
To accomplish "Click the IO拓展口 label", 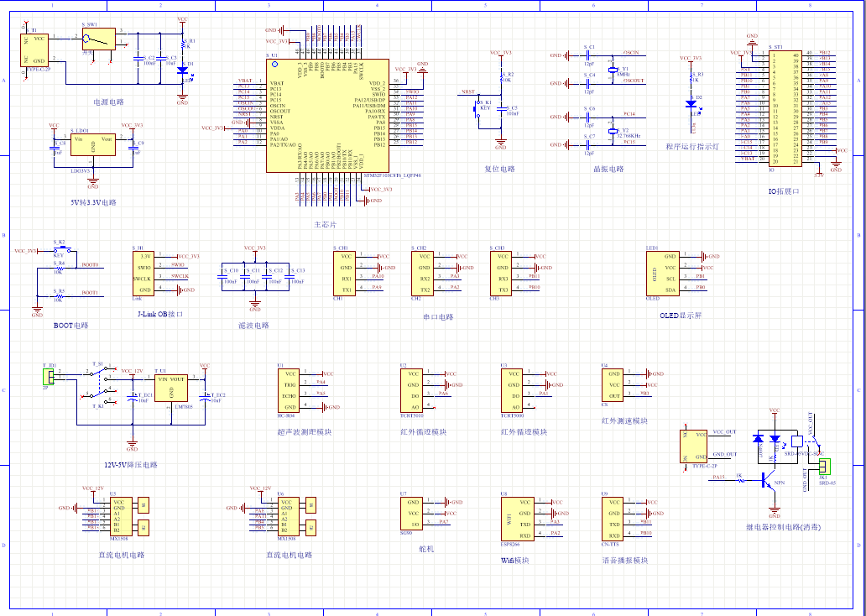I will pyautogui.click(x=784, y=191).
